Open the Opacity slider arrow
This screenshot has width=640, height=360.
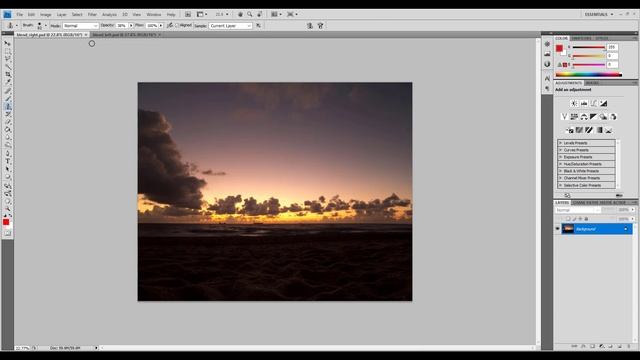[131, 26]
